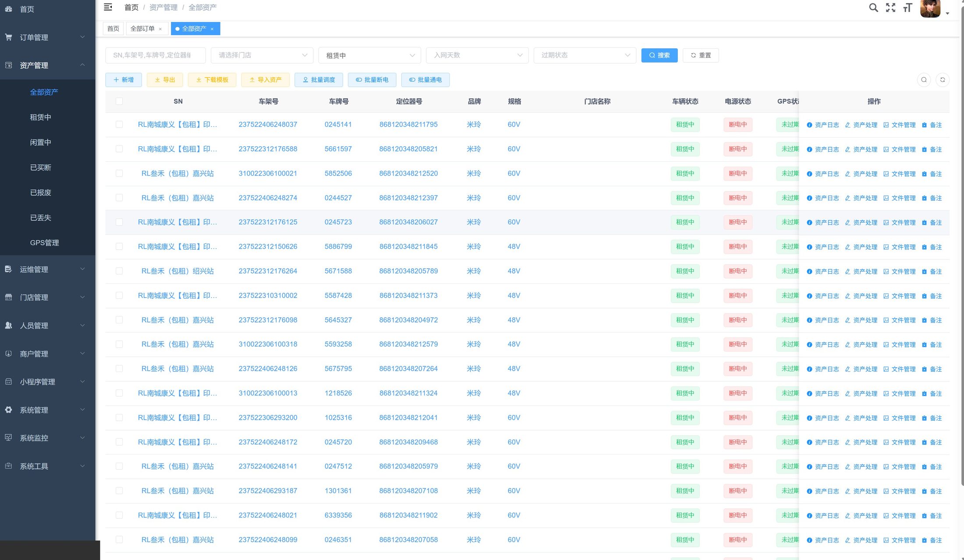The image size is (964, 560).
Task: Click the 系统工具 sidebar menu
Action: click(x=47, y=466)
